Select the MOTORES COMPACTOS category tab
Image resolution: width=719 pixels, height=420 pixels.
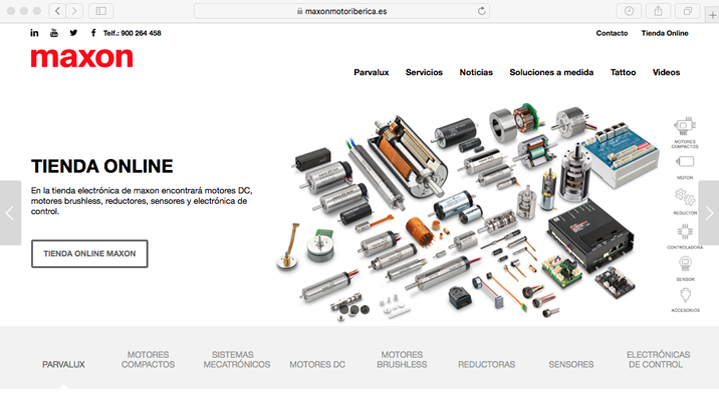click(x=148, y=359)
